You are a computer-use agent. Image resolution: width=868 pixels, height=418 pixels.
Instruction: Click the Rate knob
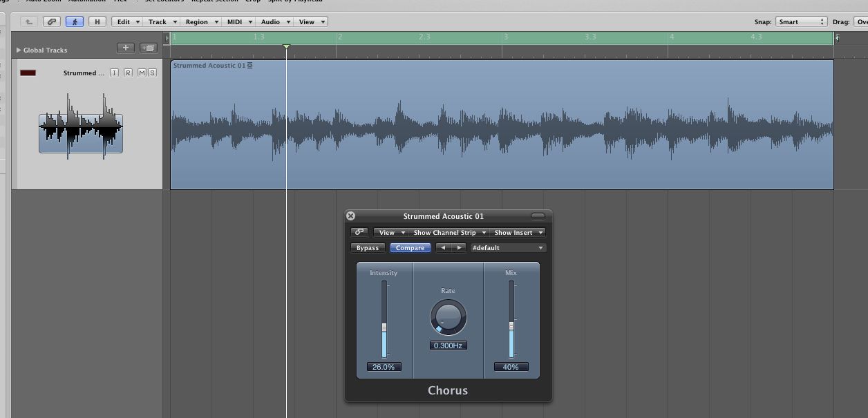tap(448, 317)
